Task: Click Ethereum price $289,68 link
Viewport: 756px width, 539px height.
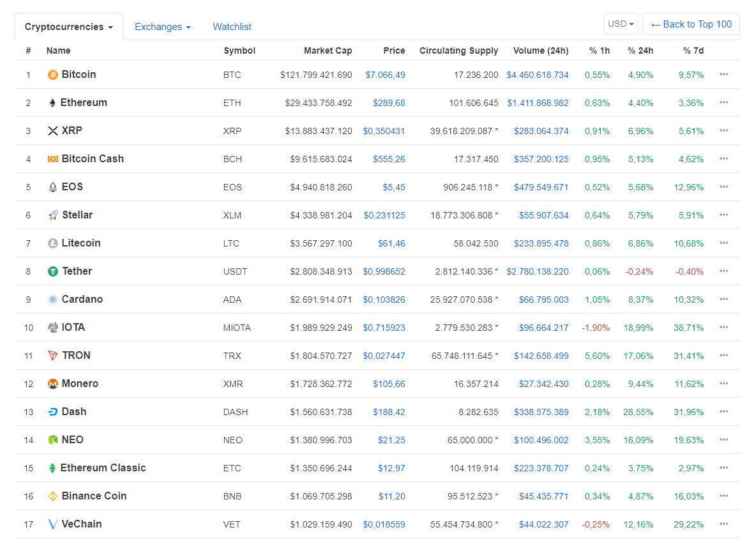Action: 389,103
